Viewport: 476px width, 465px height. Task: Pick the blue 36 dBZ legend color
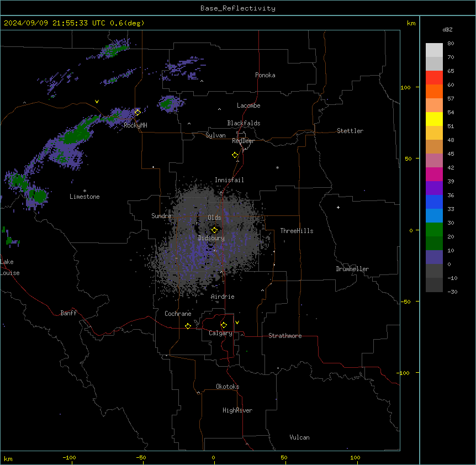(x=434, y=202)
